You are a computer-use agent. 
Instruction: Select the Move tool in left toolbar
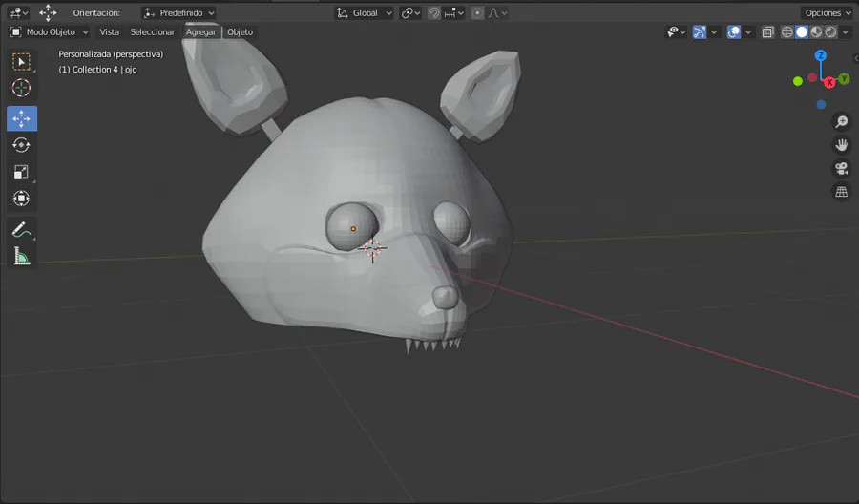click(x=21, y=118)
